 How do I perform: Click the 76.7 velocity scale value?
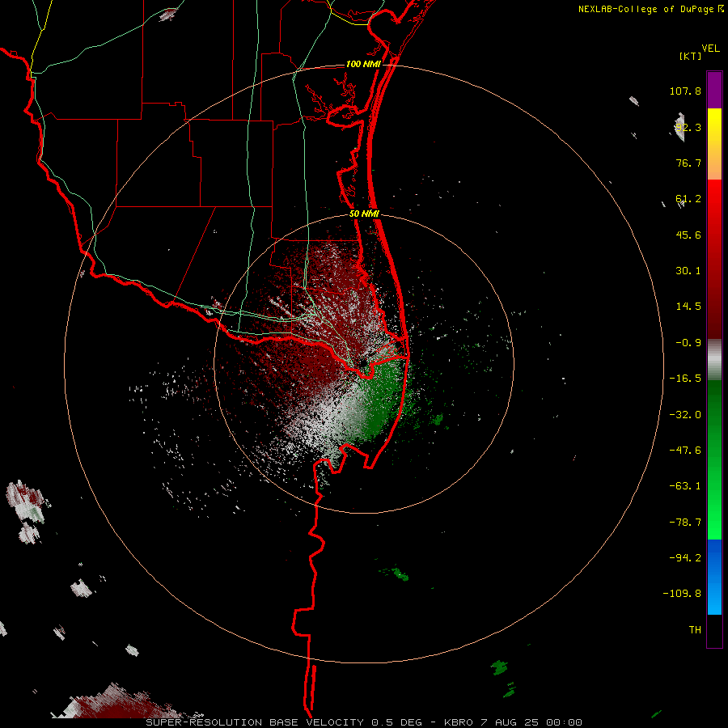point(688,163)
